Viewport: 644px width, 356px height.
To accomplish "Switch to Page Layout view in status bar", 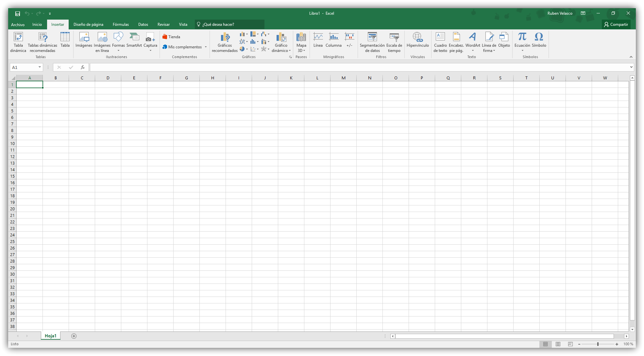I will [558, 344].
